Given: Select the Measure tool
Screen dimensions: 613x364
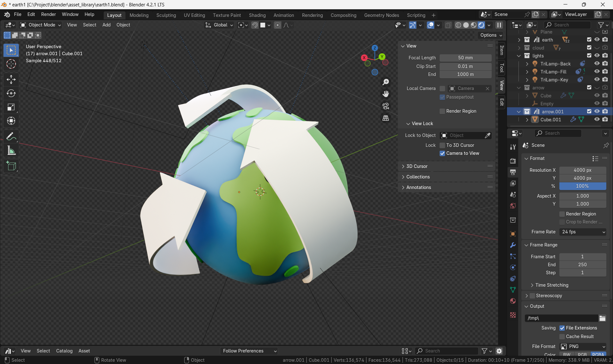Looking at the screenshot, I should 11,150.
